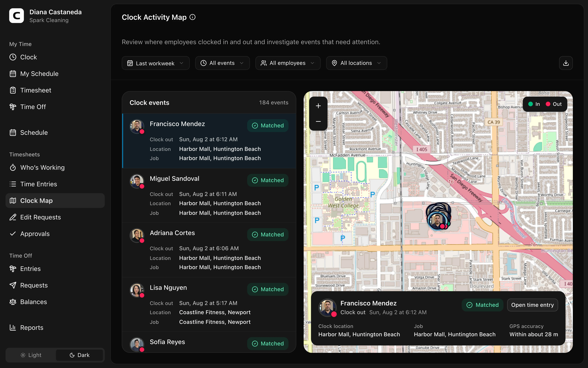Open Time Off under My Time
588x368 pixels.
tap(55, 107)
